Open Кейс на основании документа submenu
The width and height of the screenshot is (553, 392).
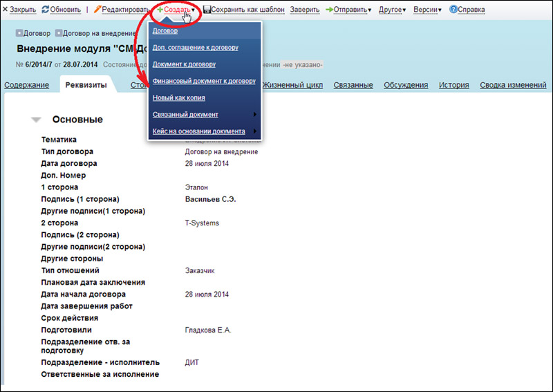199,131
